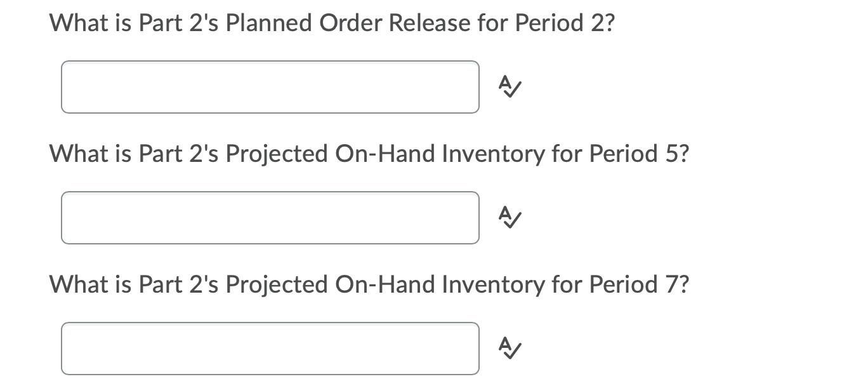
Task: Click the spell check icon for the Period 5 question
Action: (510, 218)
